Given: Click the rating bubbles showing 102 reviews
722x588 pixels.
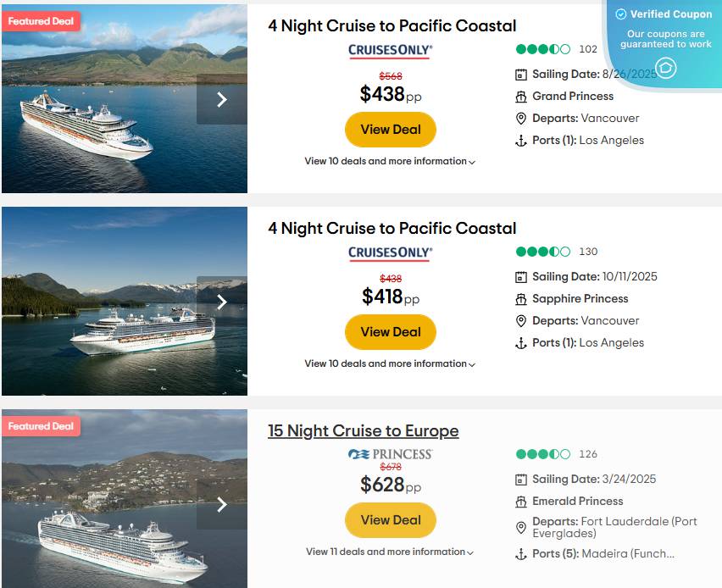Looking at the screenshot, I should 543,49.
